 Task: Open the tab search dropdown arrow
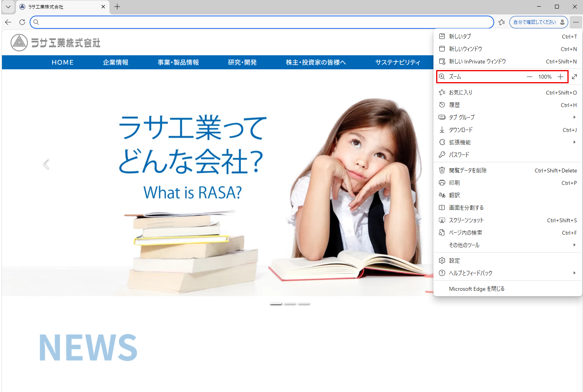pyautogui.click(x=8, y=7)
